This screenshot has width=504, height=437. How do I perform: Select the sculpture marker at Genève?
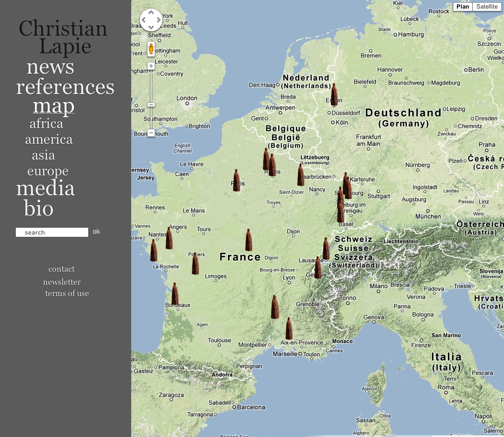318,268
